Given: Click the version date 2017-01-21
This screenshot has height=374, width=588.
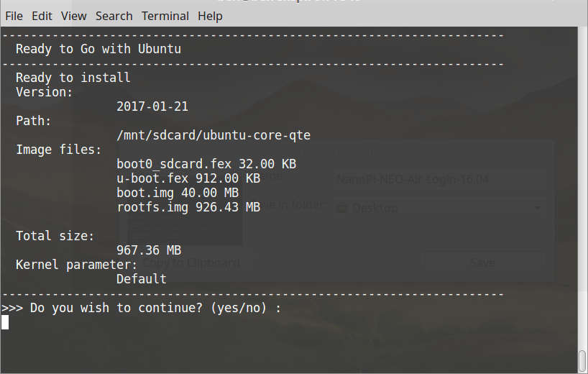Looking at the screenshot, I should click(x=152, y=106).
